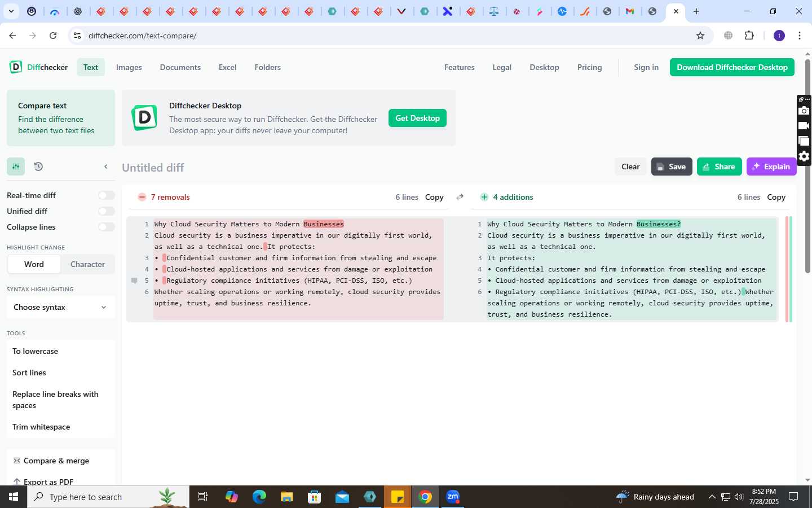
Task: Open the diff history clock icon
Action: pyautogui.click(x=38, y=167)
